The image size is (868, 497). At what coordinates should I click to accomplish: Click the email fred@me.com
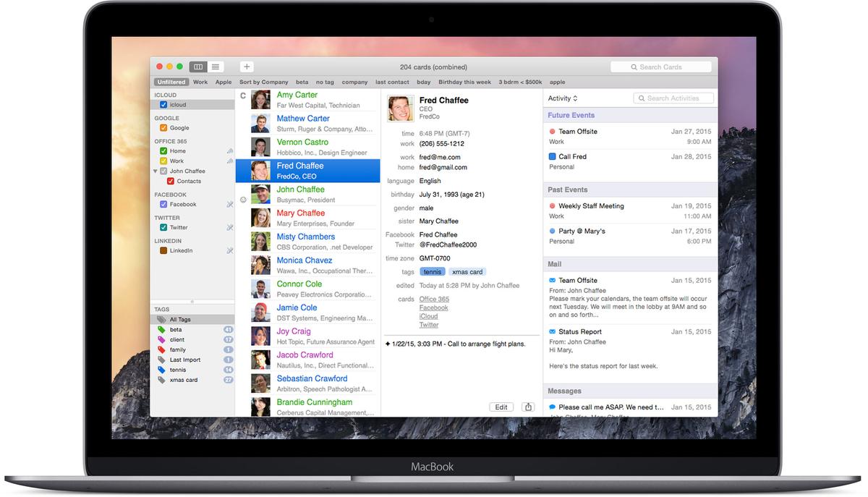pos(440,157)
